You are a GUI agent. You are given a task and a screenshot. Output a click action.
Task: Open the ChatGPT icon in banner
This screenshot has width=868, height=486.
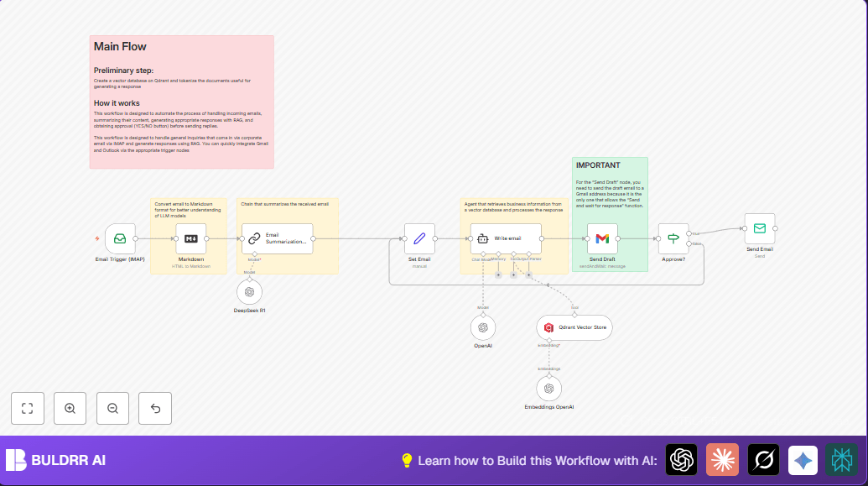pos(682,460)
